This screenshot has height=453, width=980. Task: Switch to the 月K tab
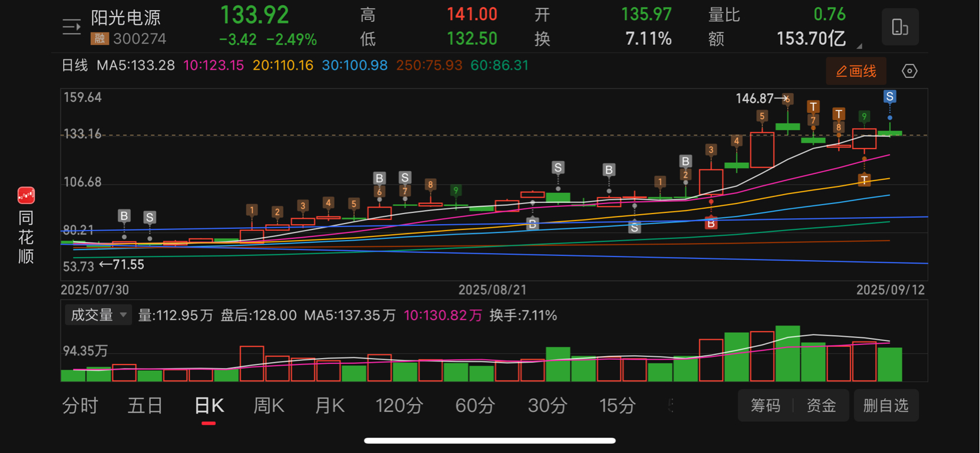click(x=330, y=406)
